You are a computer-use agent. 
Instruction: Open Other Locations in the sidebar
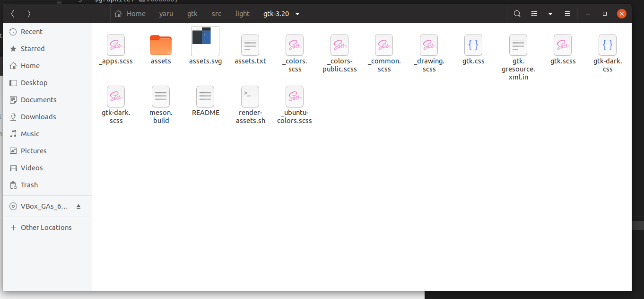[47, 228]
